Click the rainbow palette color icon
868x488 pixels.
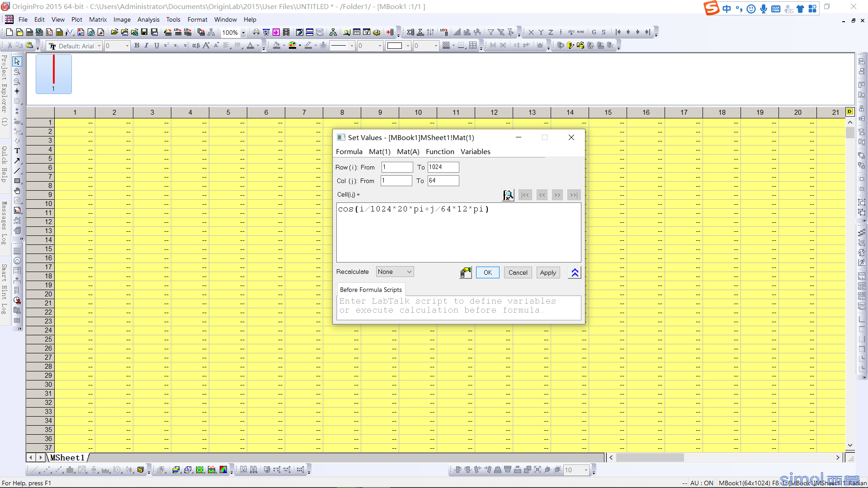click(x=292, y=46)
